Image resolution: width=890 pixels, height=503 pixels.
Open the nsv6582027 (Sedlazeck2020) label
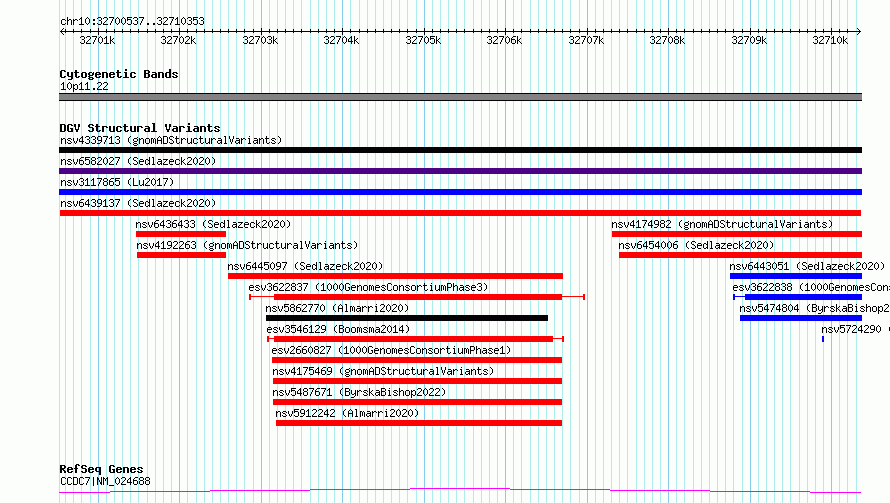[x=138, y=161]
